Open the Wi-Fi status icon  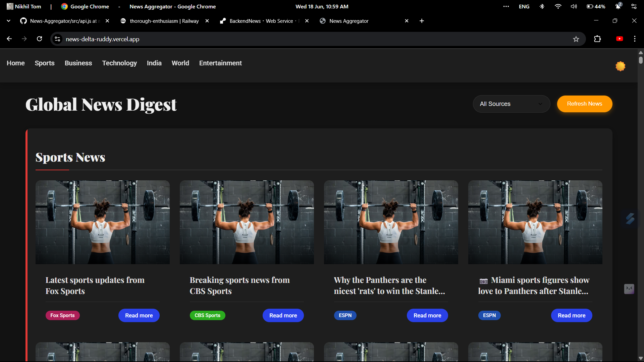(x=558, y=6)
